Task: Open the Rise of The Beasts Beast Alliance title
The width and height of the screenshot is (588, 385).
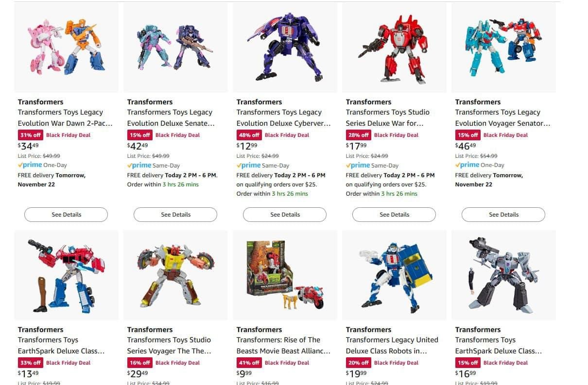Action: pyautogui.click(x=283, y=345)
